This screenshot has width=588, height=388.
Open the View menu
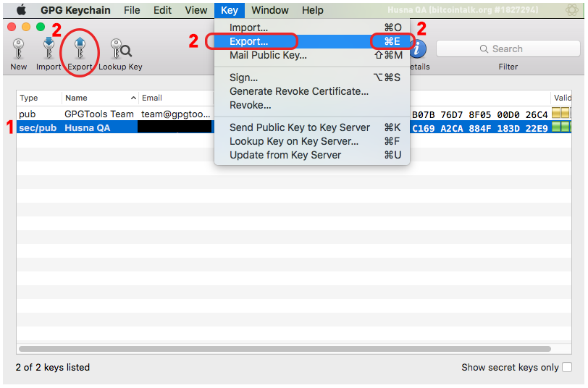[x=196, y=10]
